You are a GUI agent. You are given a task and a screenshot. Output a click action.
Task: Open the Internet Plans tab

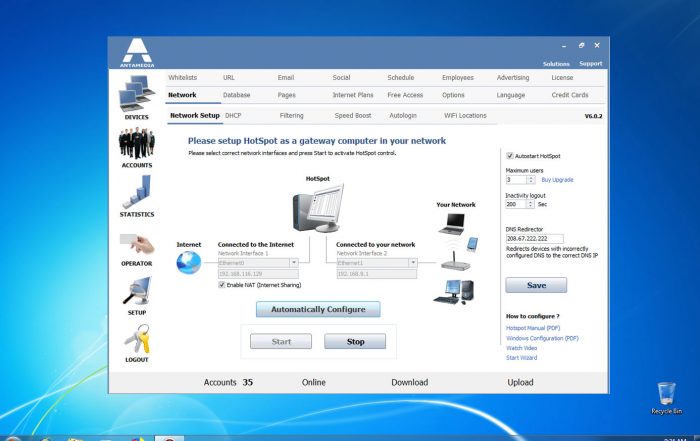coord(353,95)
